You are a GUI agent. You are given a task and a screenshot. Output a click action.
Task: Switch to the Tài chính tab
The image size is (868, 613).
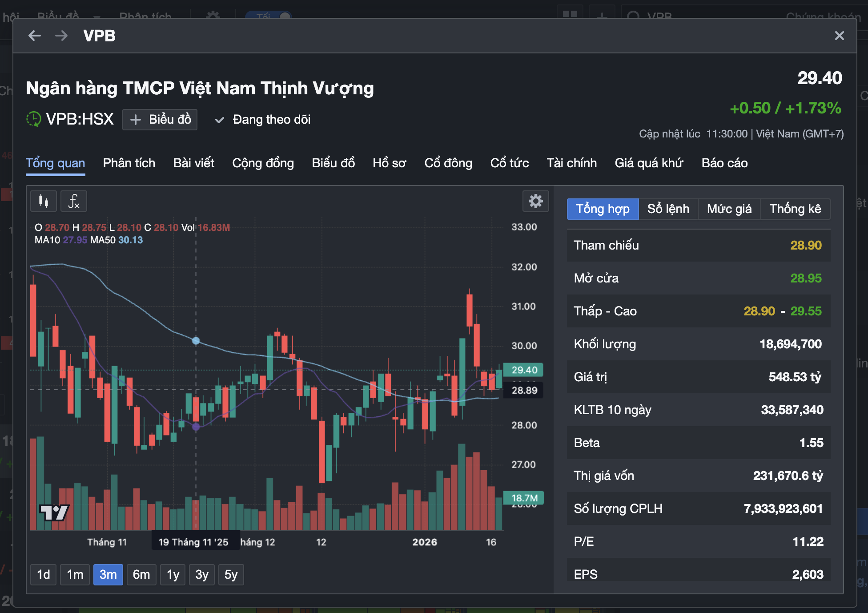pyautogui.click(x=572, y=163)
